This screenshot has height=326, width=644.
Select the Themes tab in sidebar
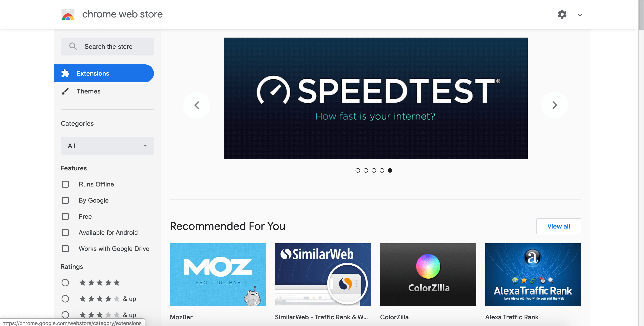[89, 91]
